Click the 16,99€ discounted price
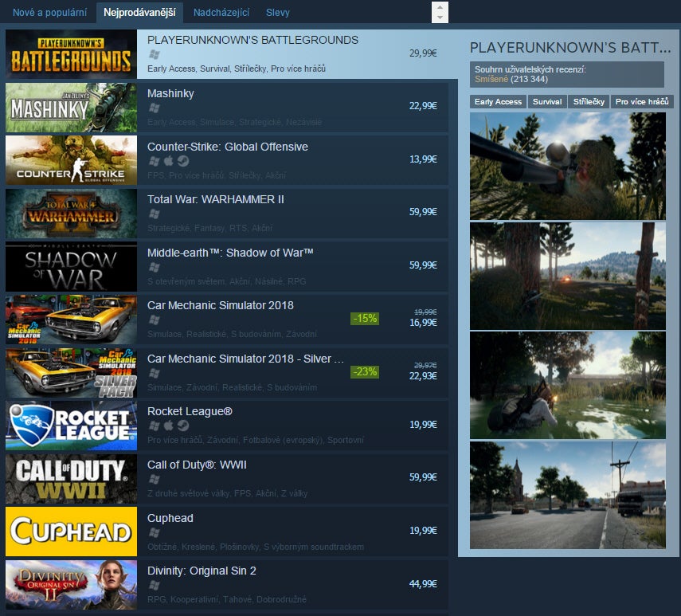 pyautogui.click(x=423, y=323)
